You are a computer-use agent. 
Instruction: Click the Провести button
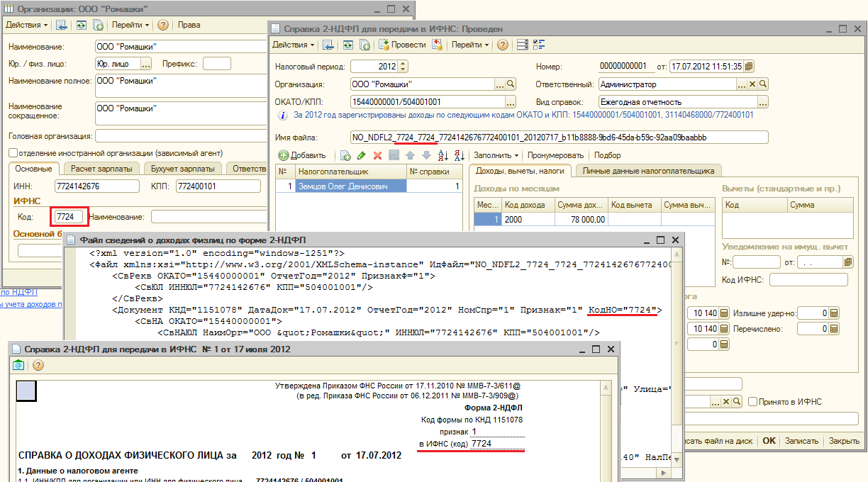(x=401, y=45)
